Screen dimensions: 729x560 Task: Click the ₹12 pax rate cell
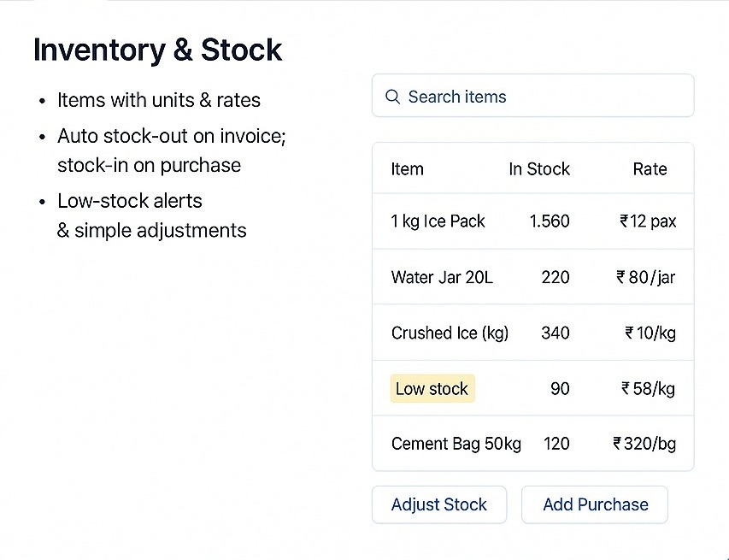pos(648,221)
